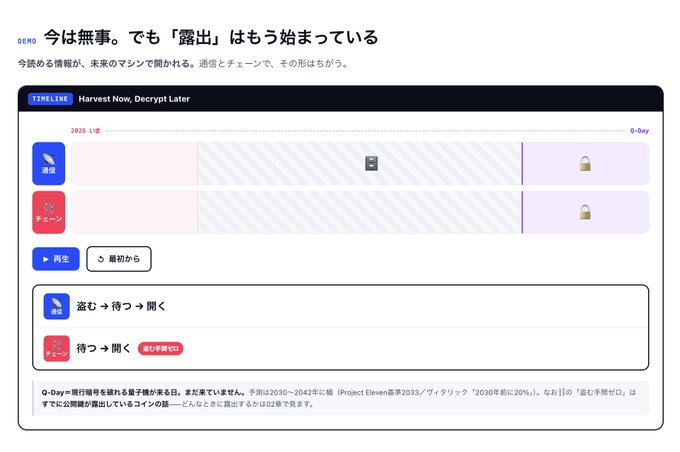Click the blue 再生 play button

tap(56, 259)
